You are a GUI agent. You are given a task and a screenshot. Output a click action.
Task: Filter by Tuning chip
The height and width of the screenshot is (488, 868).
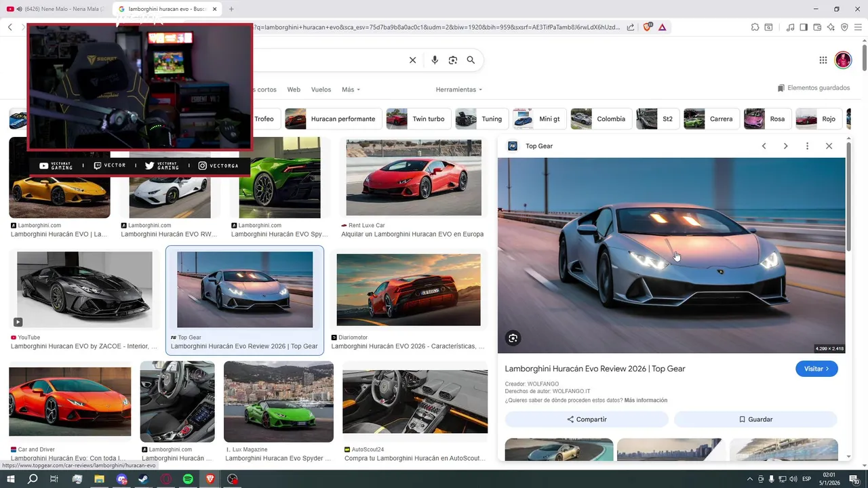(481, 119)
